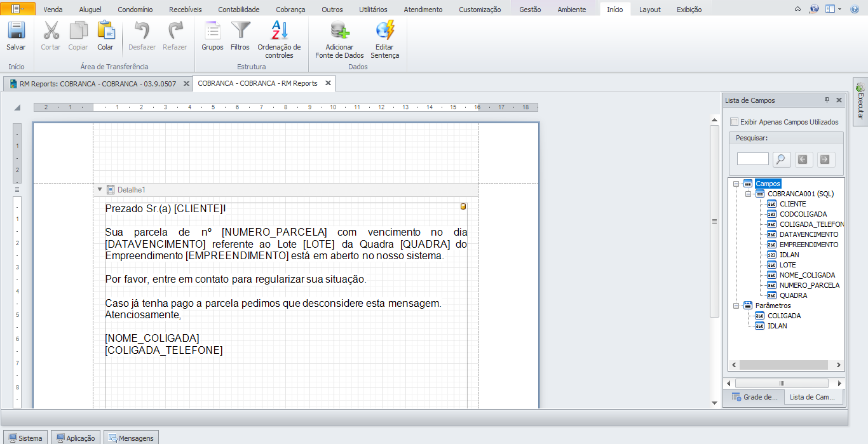Select the NUMERO_PARCELA field
Viewport: 868px width, 444px height.
coord(810,285)
